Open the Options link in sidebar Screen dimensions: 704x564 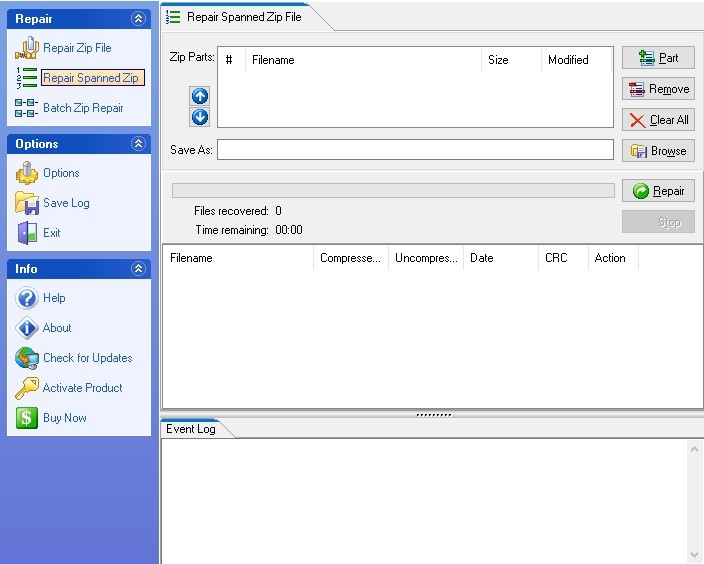click(61, 173)
